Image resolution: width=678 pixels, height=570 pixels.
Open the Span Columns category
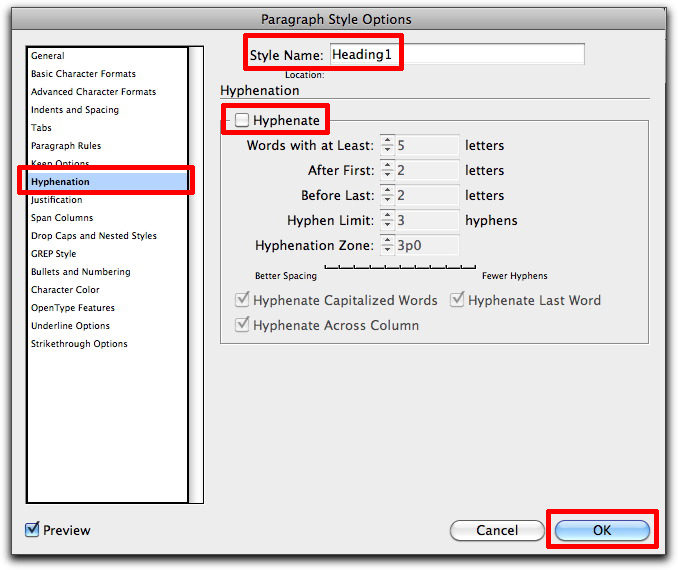point(62,218)
